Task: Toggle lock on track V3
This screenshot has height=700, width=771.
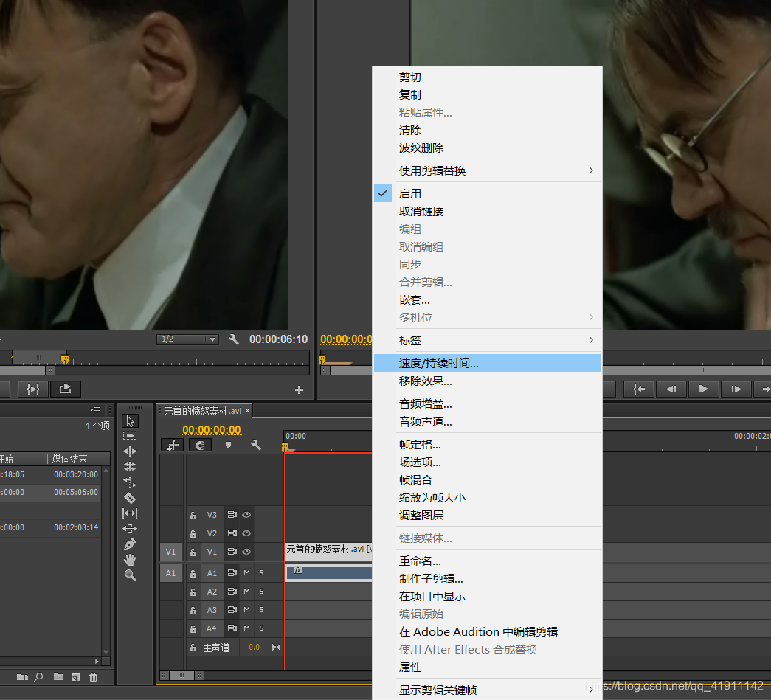Action: (193, 515)
